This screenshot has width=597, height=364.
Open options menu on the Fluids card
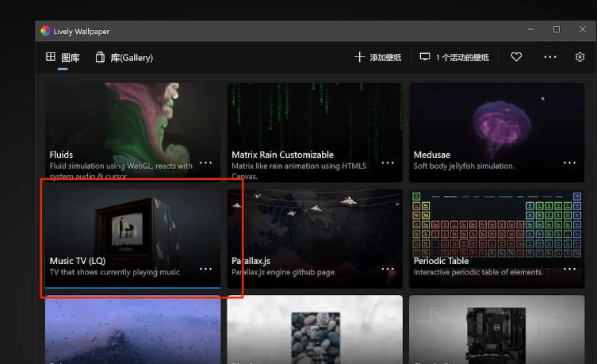coord(205,163)
